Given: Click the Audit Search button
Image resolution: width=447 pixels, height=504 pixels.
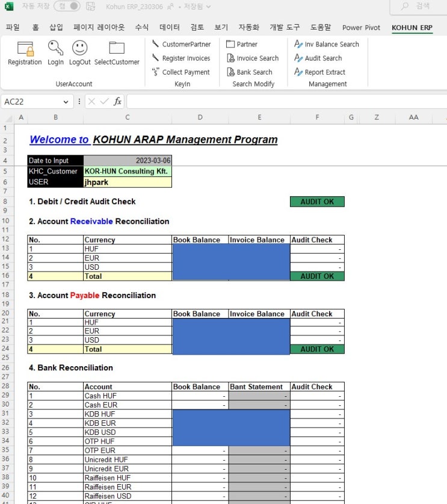Looking at the screenshot, I should (318, 58).
